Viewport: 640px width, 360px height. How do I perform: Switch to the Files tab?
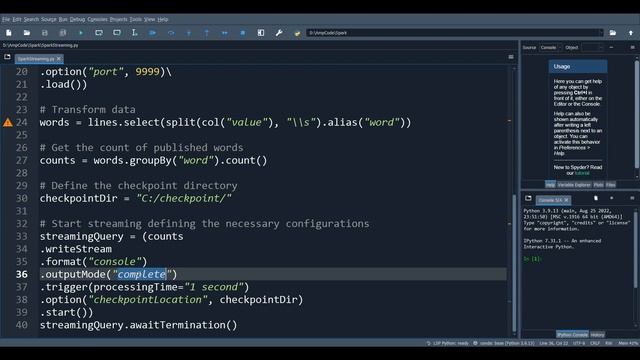(611, 185)
